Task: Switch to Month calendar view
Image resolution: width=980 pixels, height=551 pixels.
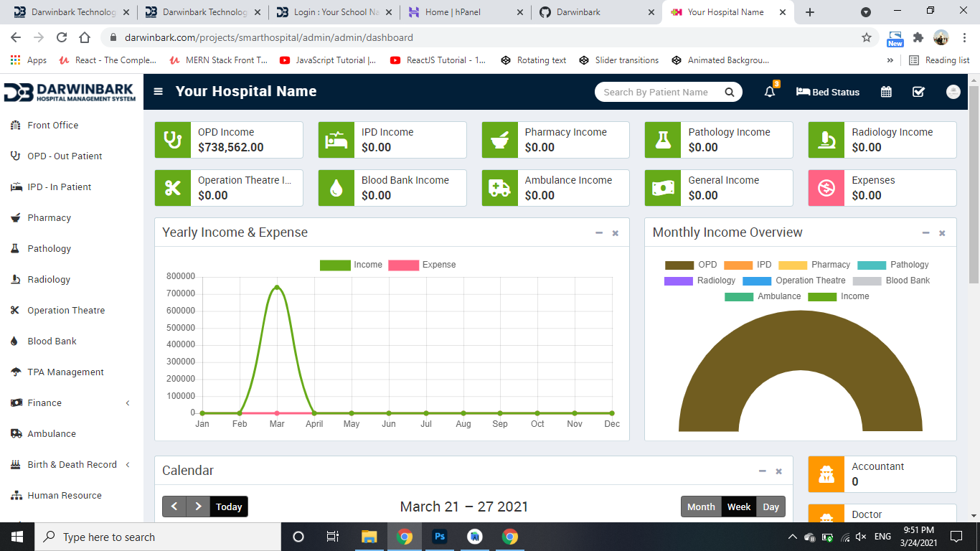Action: (701, 507)
